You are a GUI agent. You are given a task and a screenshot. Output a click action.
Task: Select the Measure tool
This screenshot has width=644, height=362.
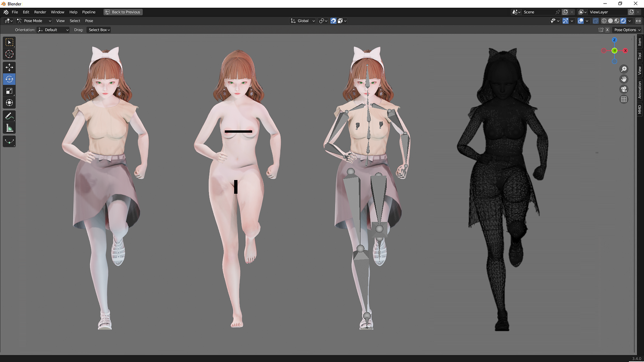coord(9,128)
